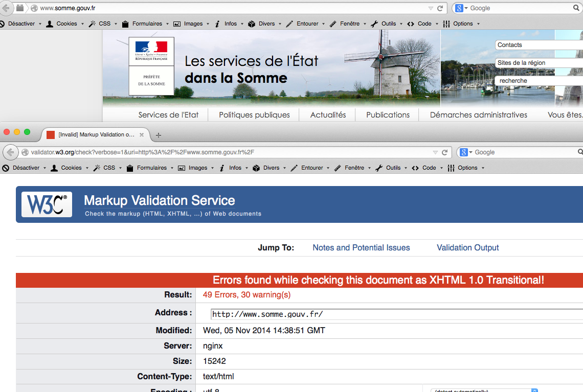Click validator window URL address bar

point(227,152)
